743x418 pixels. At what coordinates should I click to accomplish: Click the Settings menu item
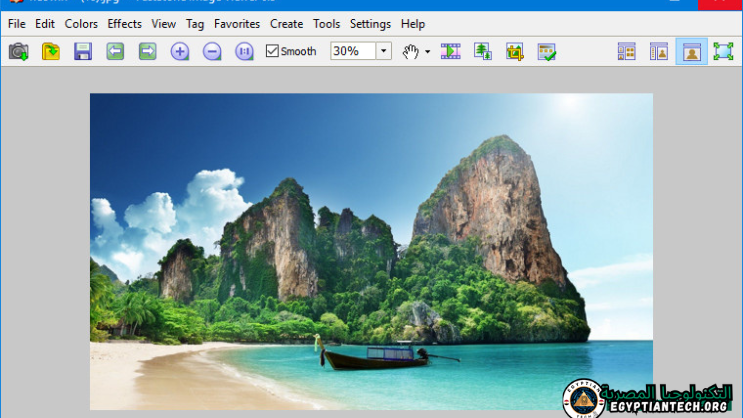click(370, 23)
